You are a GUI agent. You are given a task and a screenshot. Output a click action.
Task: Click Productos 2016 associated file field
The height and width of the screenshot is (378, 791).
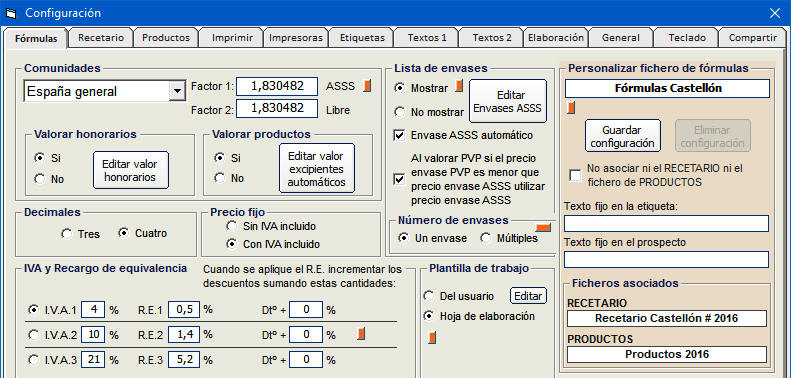tap(666, 354)
